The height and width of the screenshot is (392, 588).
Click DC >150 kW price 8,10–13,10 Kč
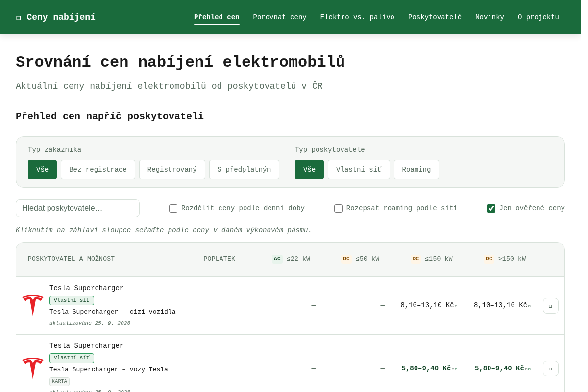click(502, 305)
